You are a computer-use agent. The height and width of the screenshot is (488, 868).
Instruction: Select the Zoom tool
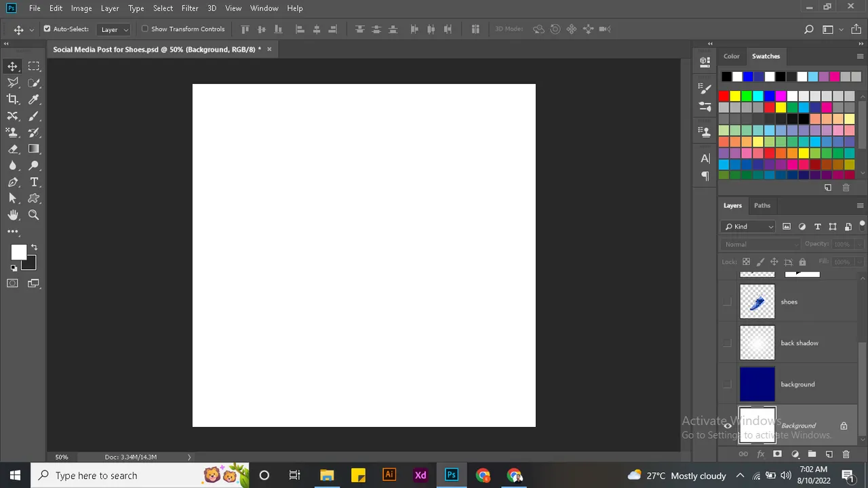point(34,215)
